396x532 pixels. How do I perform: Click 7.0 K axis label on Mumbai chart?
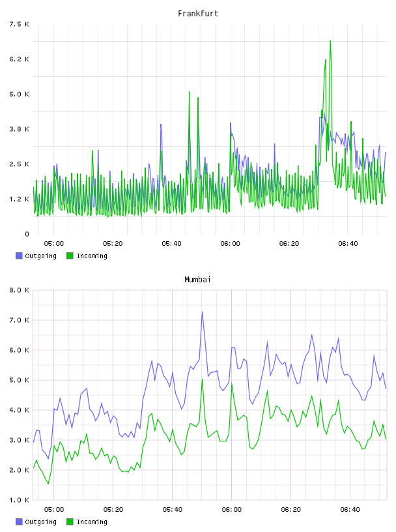tap(19, 320)
